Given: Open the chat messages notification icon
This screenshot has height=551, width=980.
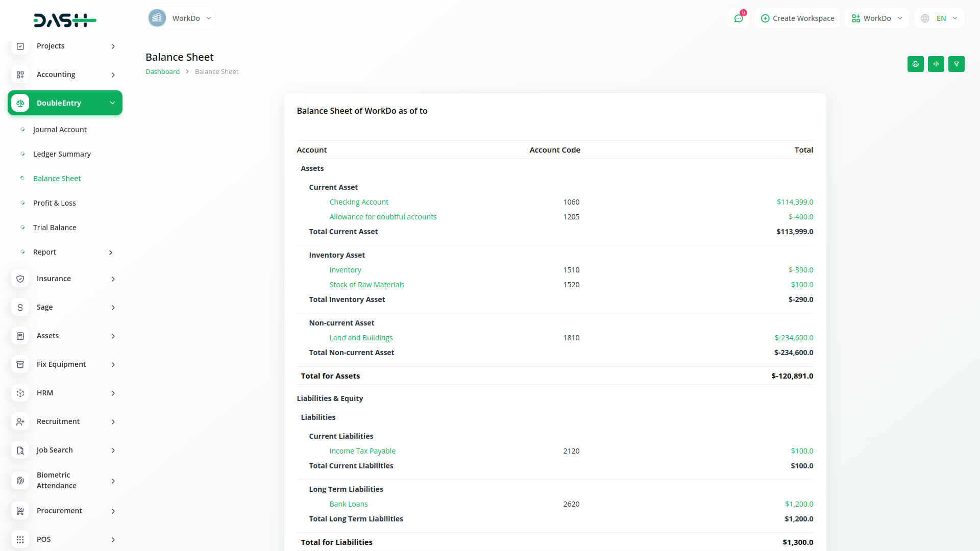Looking at the screenshot, I should [738, 18].
